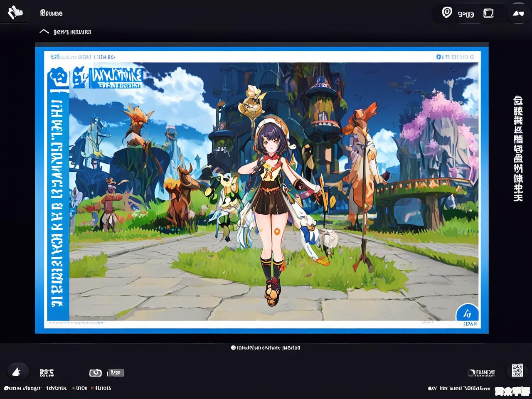Click the app logo in top-left corner
Screen dimensions: 532x399
click(x=15, y=12)
